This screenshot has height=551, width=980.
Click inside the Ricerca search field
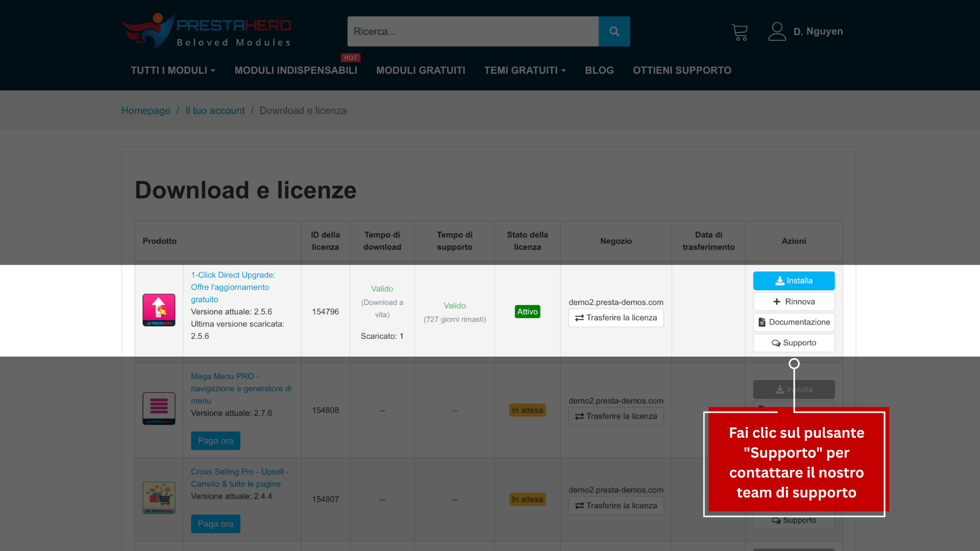click(x=473, y=32)
